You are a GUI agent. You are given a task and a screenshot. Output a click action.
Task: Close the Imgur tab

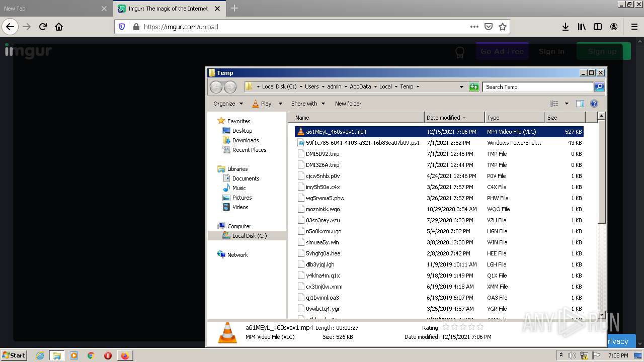click(217, 9)
